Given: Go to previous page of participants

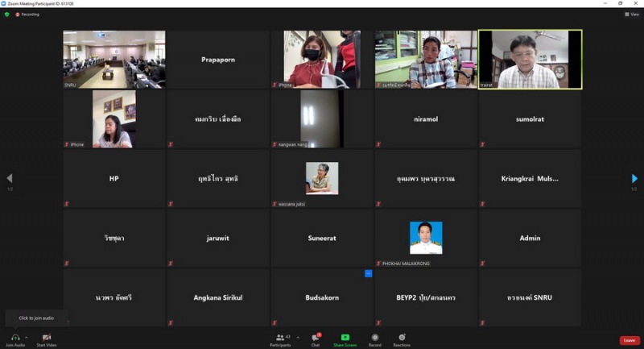Looking at the screenshot, I should point(10,178).
